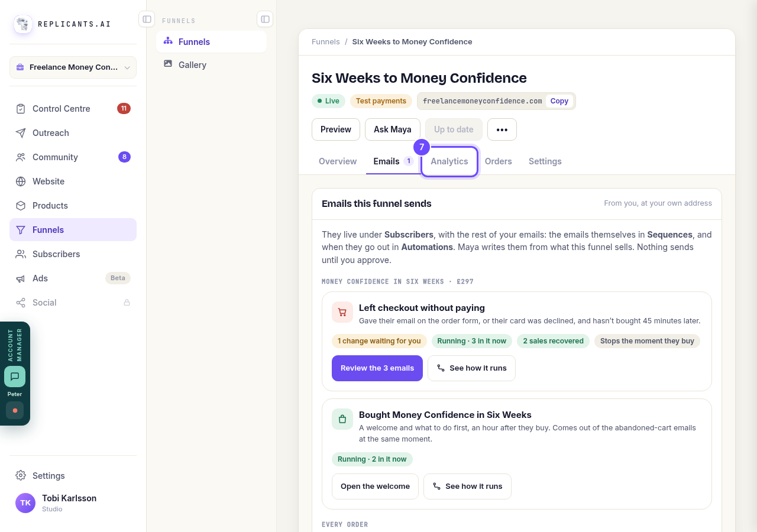This screenshot has height=532, width=757.
Task: Click the Funnels breadcrumb link
Action: (x=326, y=42)
